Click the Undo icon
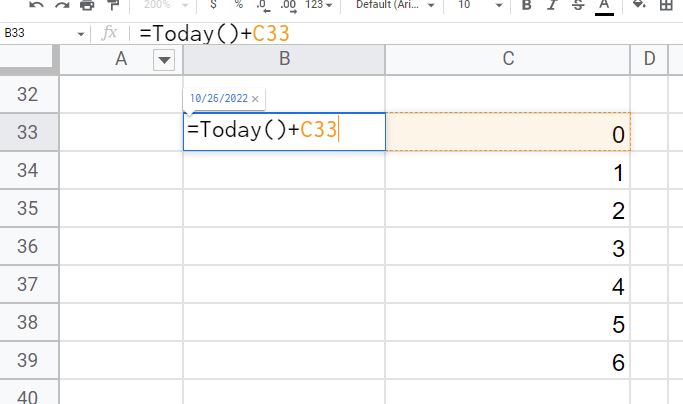683x404 pixels. coord(36,5)
